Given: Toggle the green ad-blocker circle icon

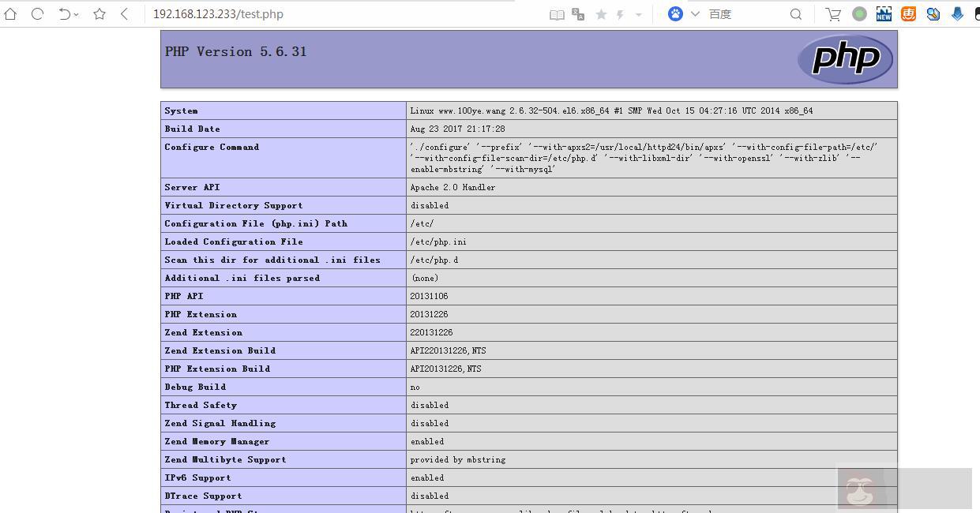Looking at the screenshot, I should pos(859,13).
